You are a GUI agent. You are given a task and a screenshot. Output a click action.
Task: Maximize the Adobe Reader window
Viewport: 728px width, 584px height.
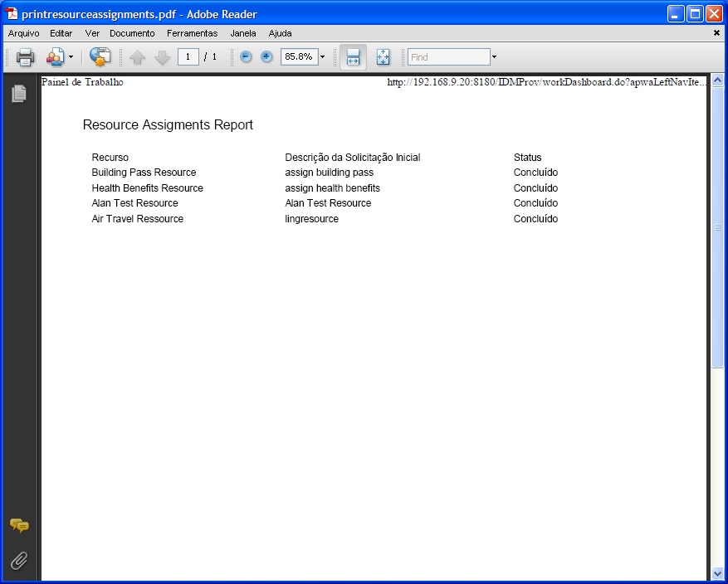click(695, 14)
